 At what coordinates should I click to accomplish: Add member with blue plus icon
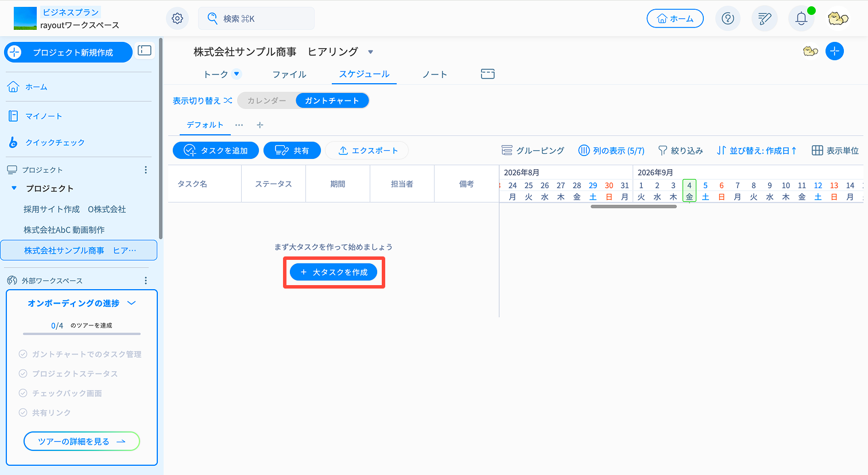835,51
